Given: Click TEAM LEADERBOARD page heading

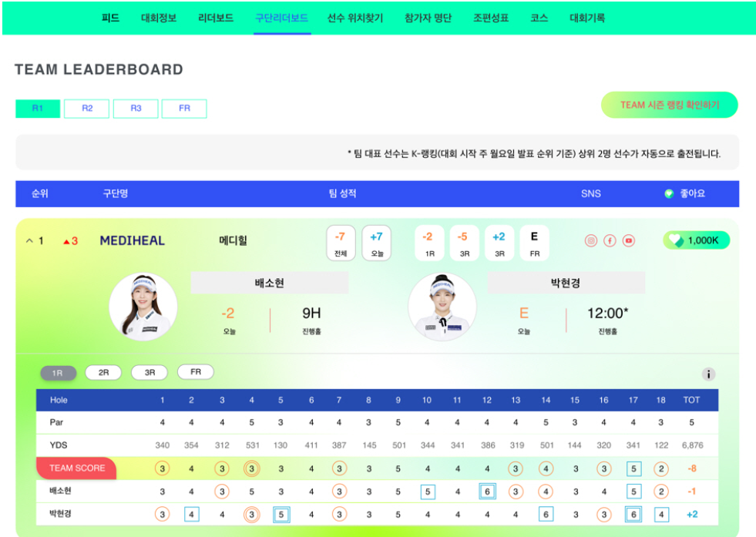Looking at the screenshot, I should pos(99,69).
